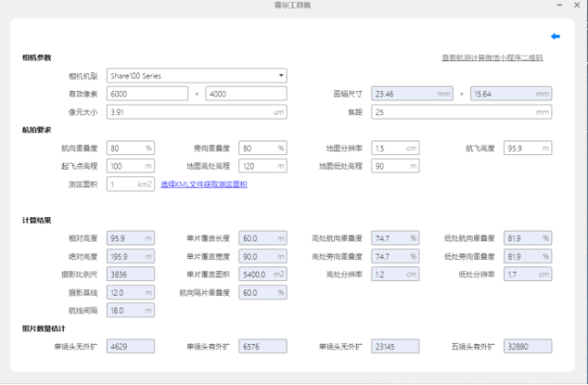
Task: Click the survey area field in km2
Action: point(124,184)
